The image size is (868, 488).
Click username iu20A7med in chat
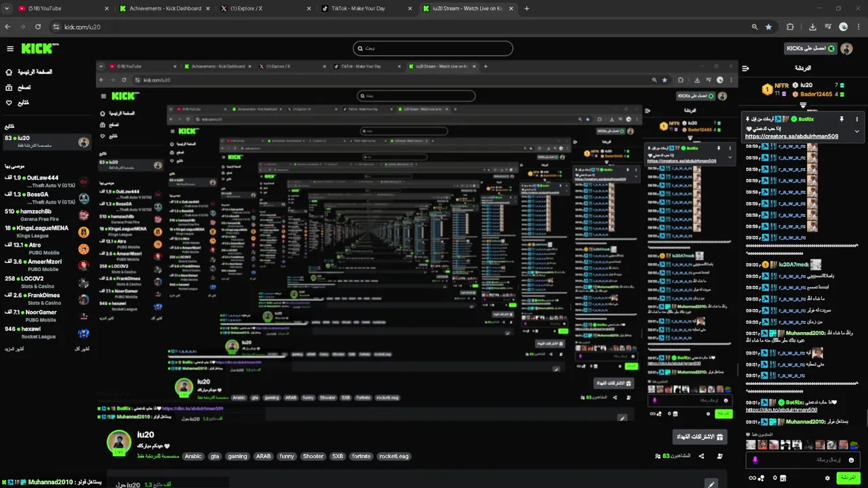pos(793,264)
